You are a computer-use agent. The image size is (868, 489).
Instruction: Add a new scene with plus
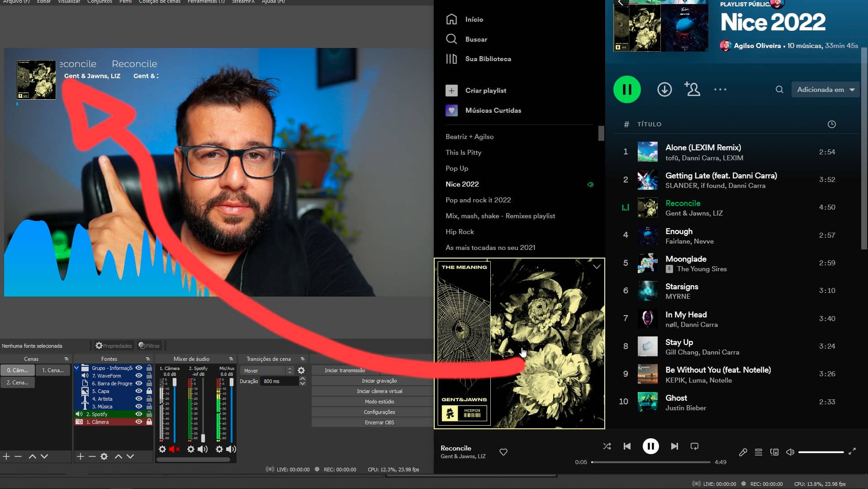[x=6, y=456]
